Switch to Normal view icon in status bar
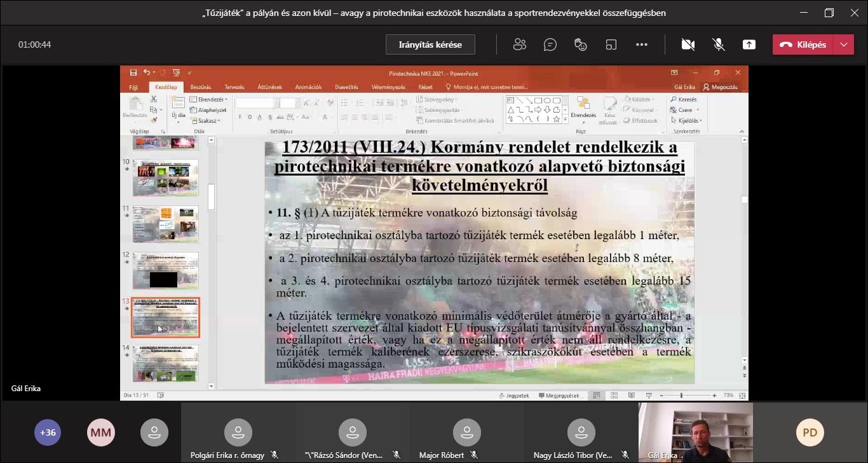 coord(596,396)
